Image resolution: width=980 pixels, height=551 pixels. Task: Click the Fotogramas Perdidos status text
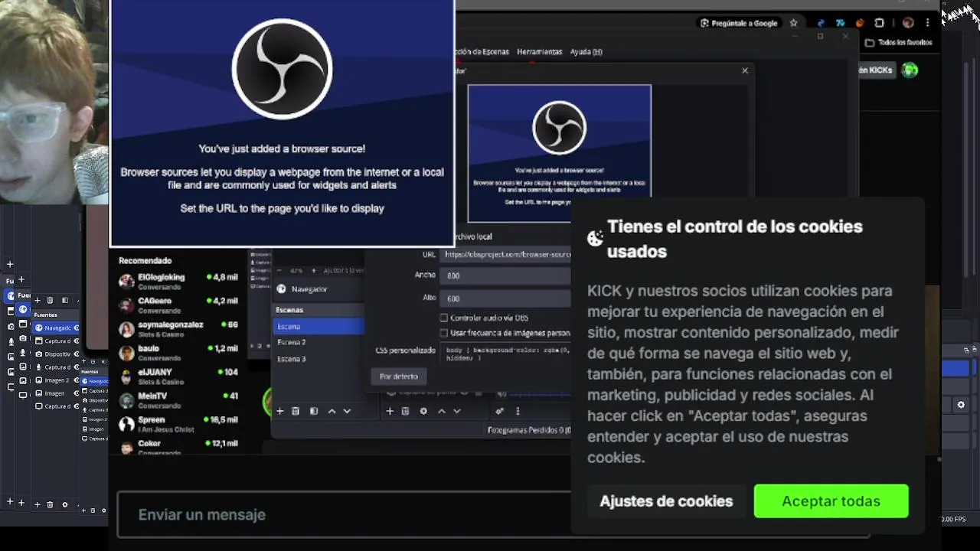(x=529, y=430)
